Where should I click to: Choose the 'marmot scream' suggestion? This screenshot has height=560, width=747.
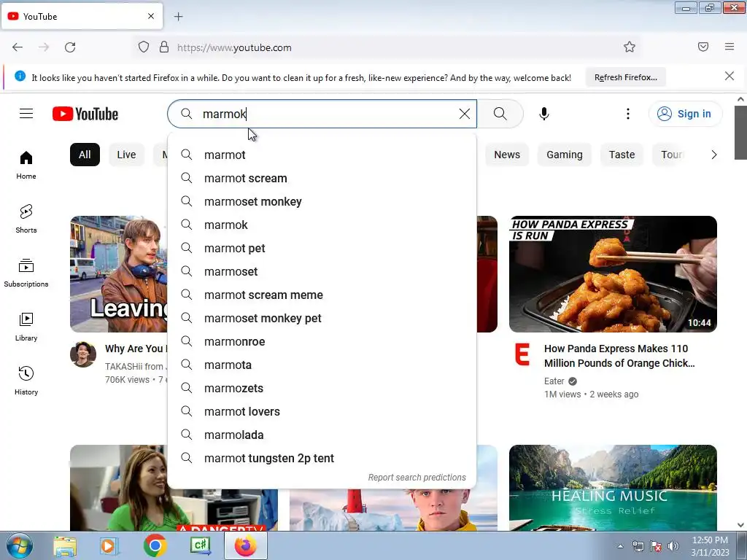tap(322, 178)
